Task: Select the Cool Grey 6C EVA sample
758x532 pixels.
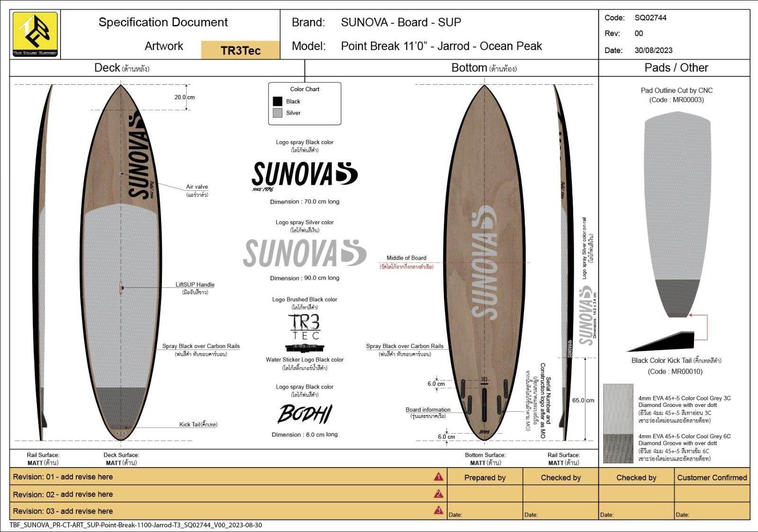Action: pos(618,448)
